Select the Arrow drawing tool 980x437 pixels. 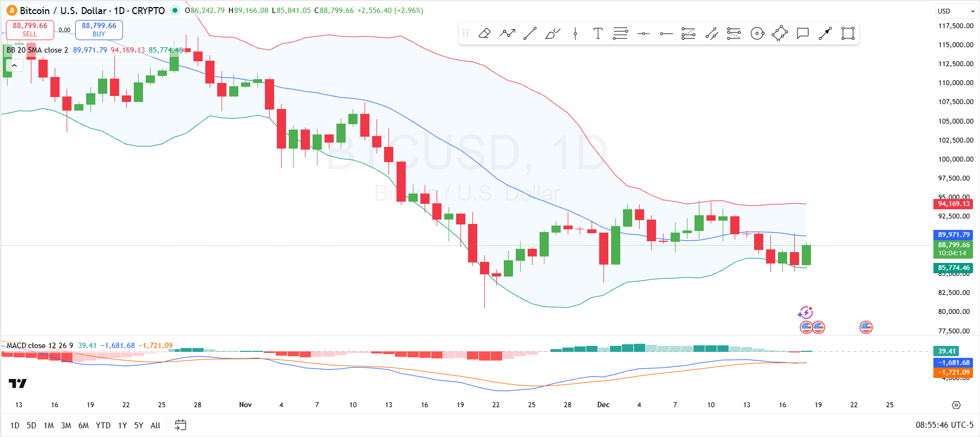pyautogui.click(x=825, y=34)
